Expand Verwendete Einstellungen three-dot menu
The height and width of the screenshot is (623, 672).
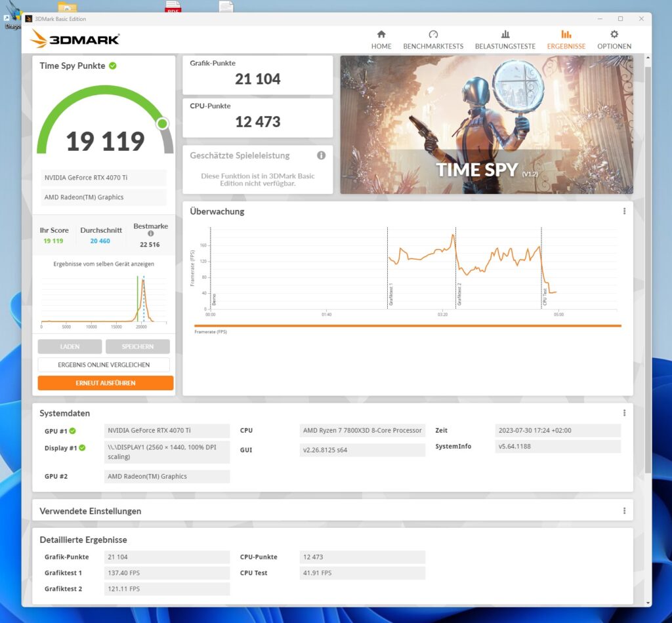coord(624,511)
